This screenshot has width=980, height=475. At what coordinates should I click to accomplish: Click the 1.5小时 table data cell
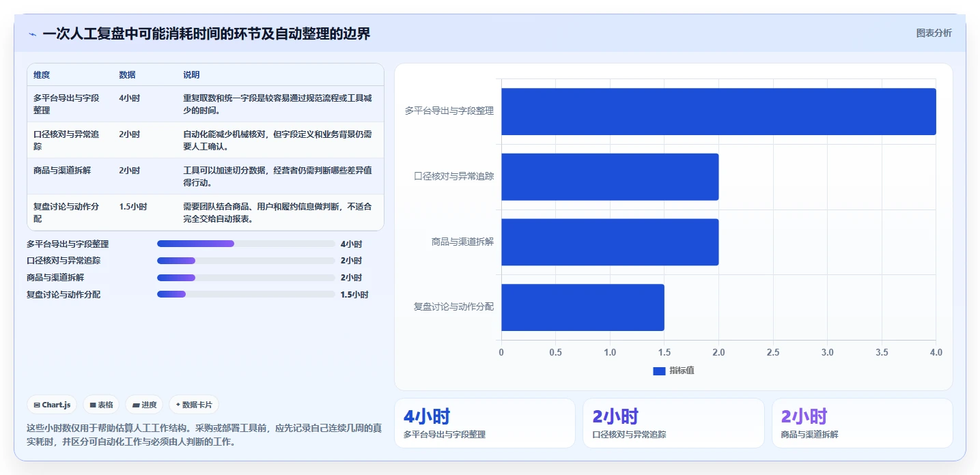[x=132, y=206]
